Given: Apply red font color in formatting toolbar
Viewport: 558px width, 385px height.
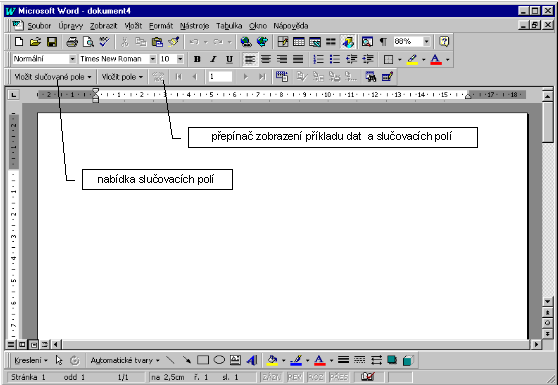Looking at the screenshot, I should 436,59.
